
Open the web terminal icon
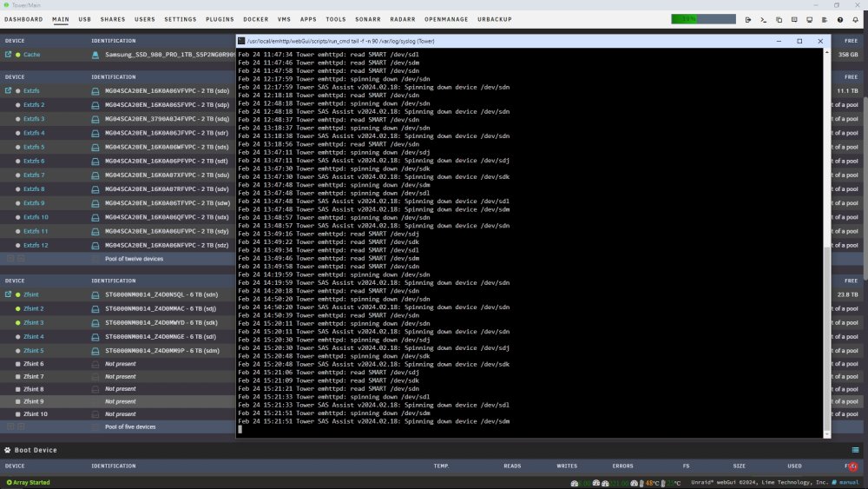pyautogui.click(x=763, y=19)
